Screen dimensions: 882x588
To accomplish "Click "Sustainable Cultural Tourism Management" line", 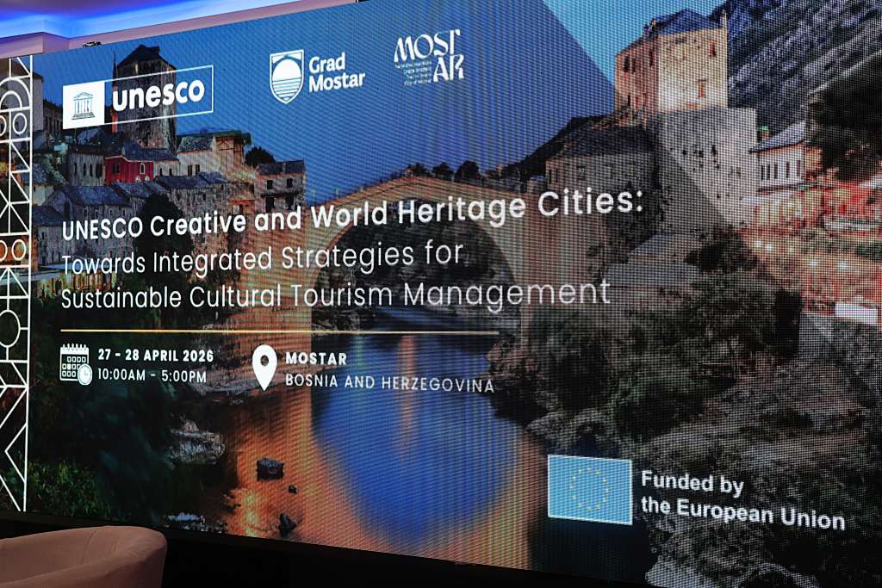I will 334,293.
